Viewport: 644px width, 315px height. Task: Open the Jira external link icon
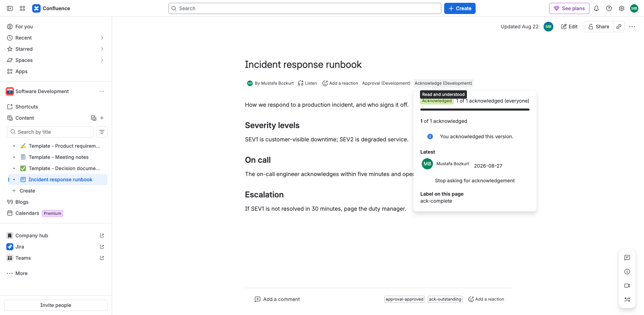coord(102,247)
